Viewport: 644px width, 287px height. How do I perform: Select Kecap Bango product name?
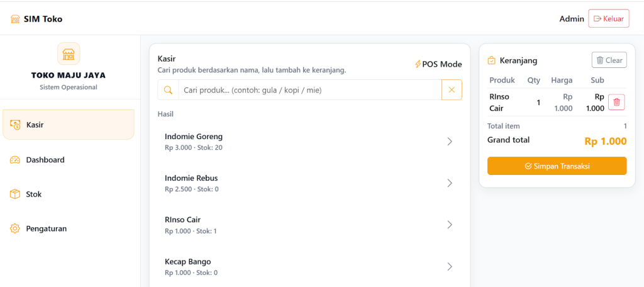(187, 261)
